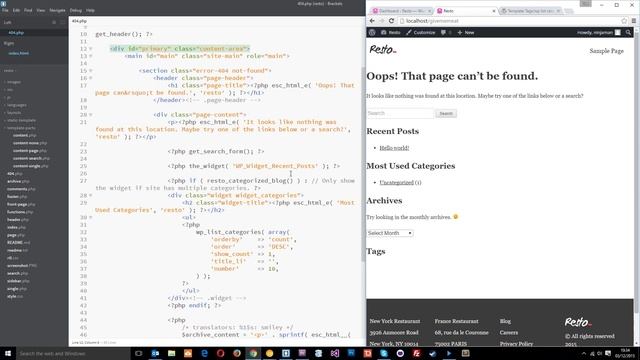The width and height of the screenshot is (640, 360).
Task: Click working set settings gear icon
Action: (54, 22)
